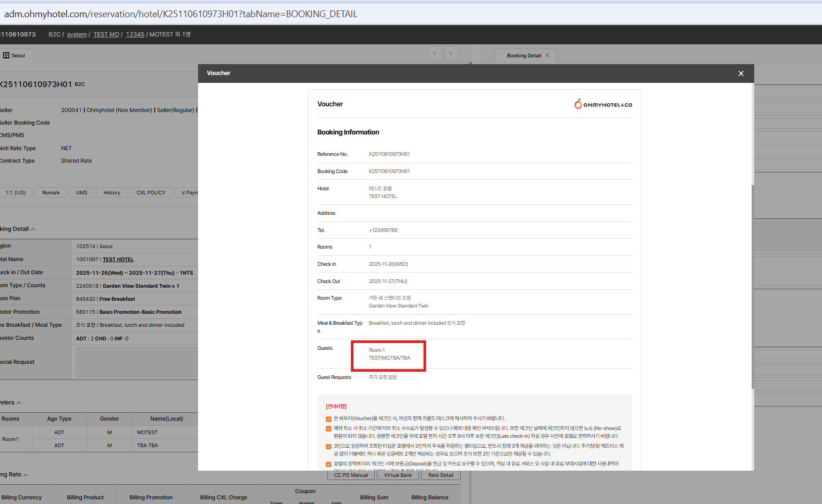Click the region value '102514 | Seoul'

tap(94, 247)
